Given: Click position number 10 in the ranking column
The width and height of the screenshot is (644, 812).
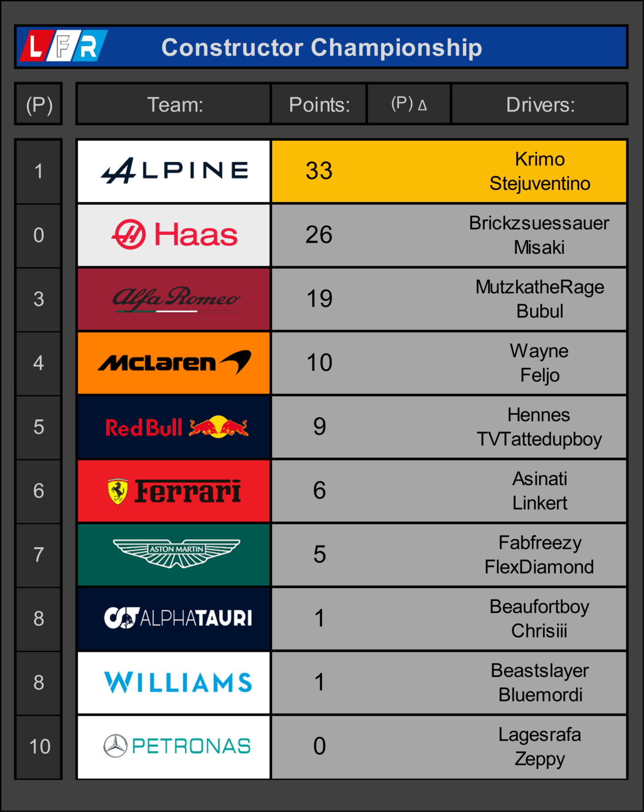Looking at the screenshot, I should 39,746.
